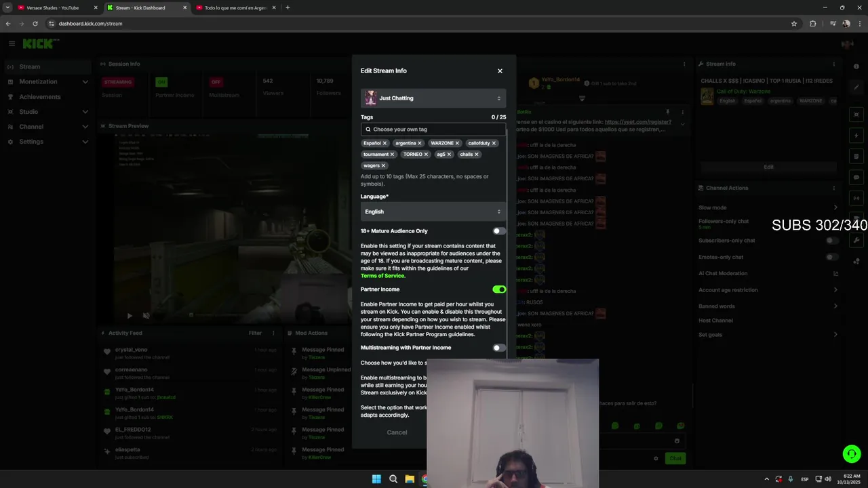Open the Activity Feed Filter
The image size is (868, 488).
tap(255, 333)
